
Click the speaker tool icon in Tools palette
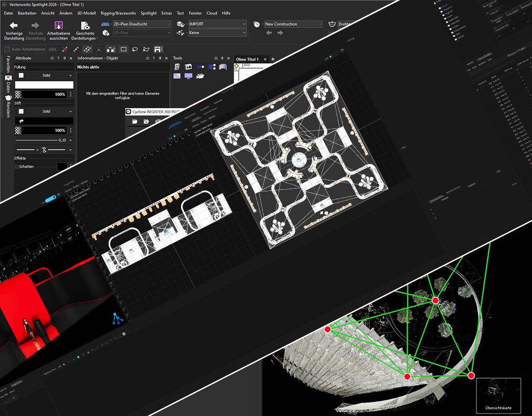click(188, 67)
